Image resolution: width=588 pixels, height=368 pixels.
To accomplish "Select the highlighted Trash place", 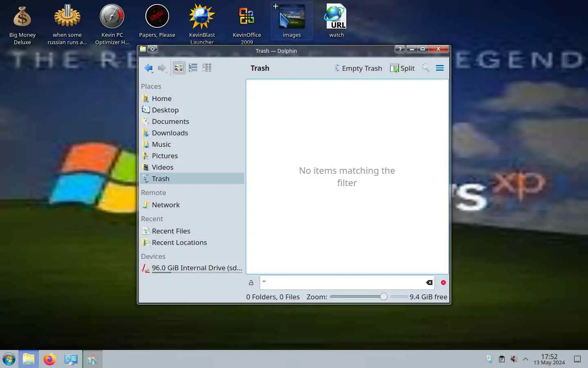I will pos(192,179).
